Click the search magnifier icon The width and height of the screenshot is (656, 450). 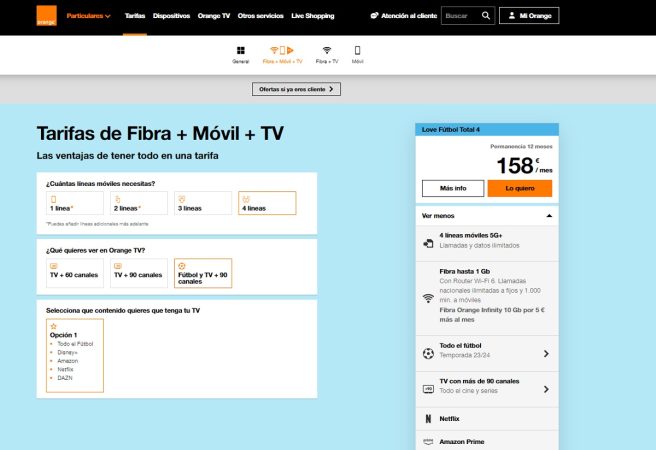[x=486, y=16]
